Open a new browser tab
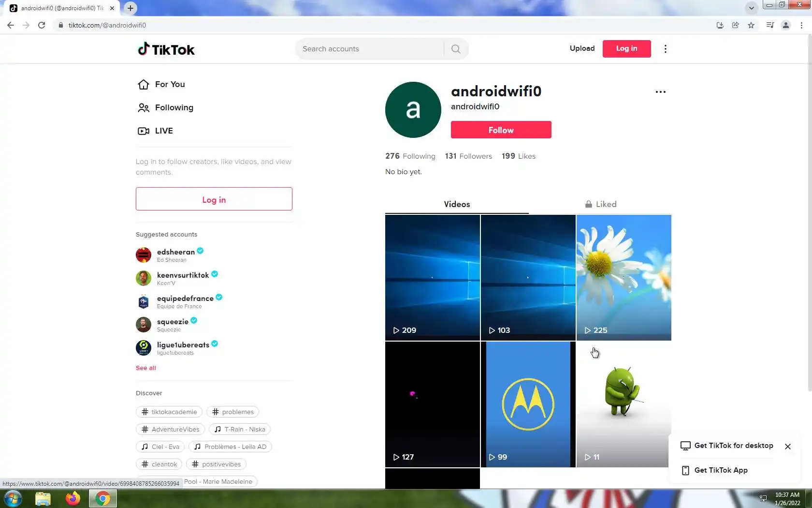812x508 pixels. 130,8
